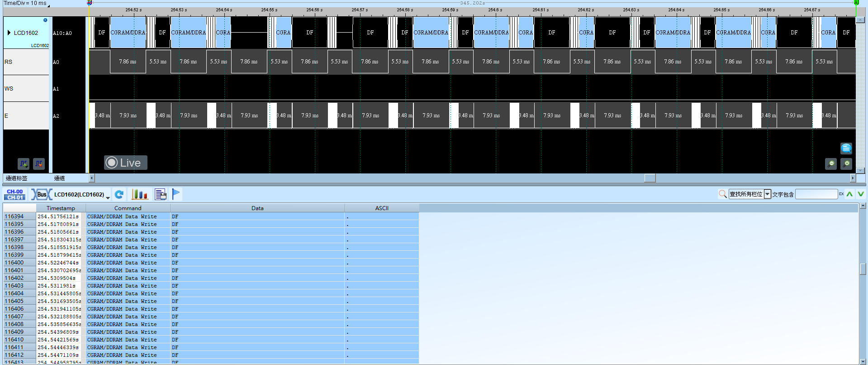868x365 pixels.
Task: Refresh the decoded packet list
Action: 119,194
